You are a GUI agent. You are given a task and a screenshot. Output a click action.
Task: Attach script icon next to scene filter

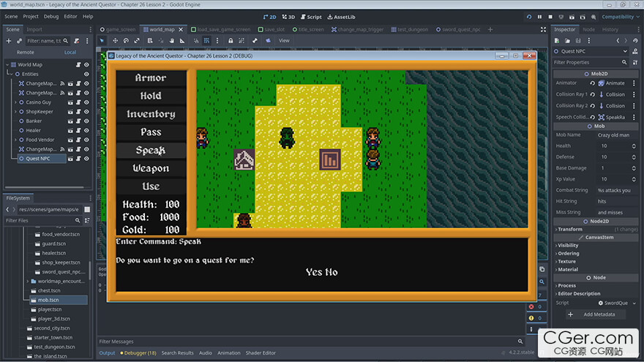[x=76, y=41]
